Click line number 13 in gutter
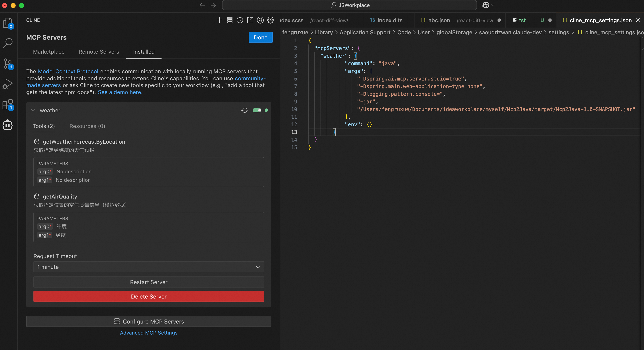Screen dimensions: 644x350 (294, 132)
